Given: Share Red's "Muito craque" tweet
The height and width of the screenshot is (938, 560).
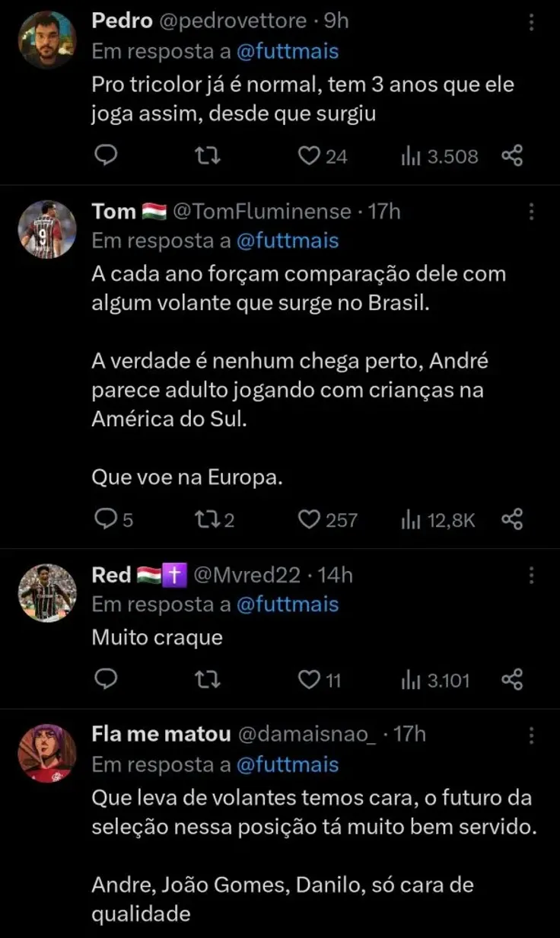Looking at the screenshot, I should tap(512, 679).
